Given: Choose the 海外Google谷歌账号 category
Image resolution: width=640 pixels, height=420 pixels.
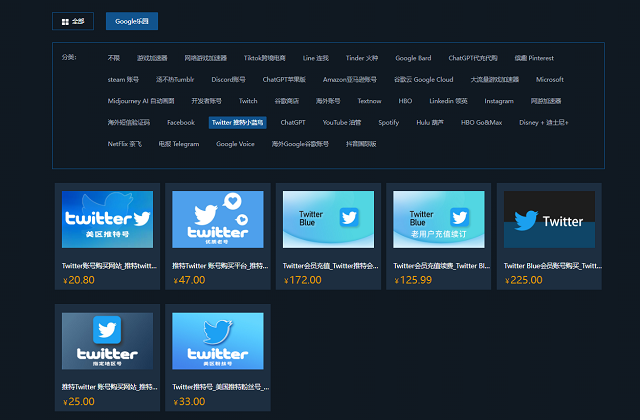Looking at the screenshot, I should coord(300,144).
